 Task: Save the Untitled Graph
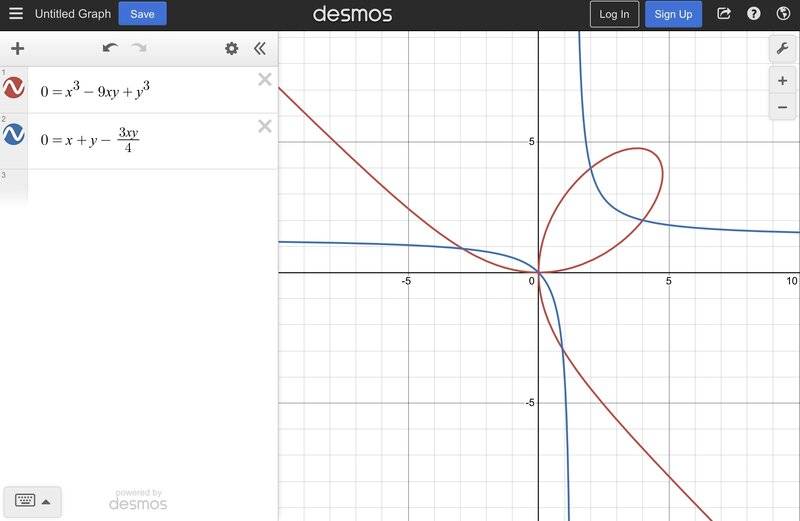click(x=142, y=14)
